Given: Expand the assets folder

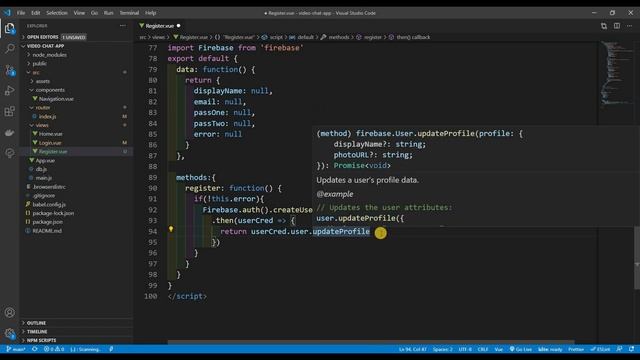Looking at the screenshot, I should [76, 81].
